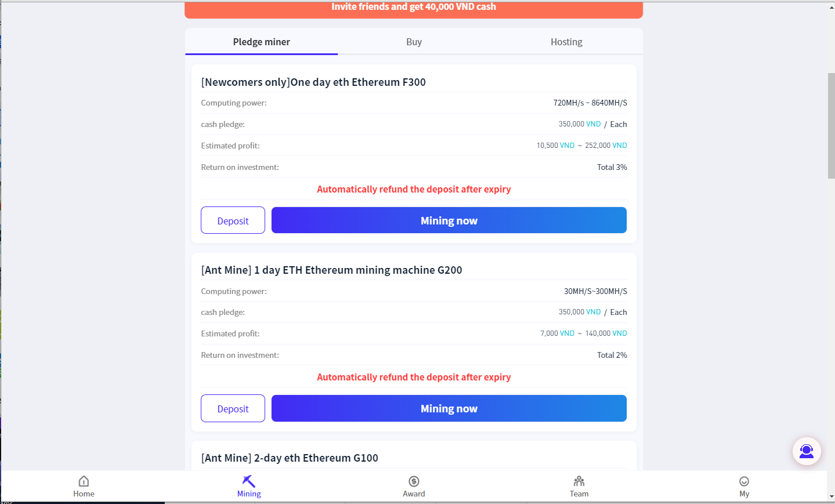Start Mining now for the G200 machine

(449, 408)
